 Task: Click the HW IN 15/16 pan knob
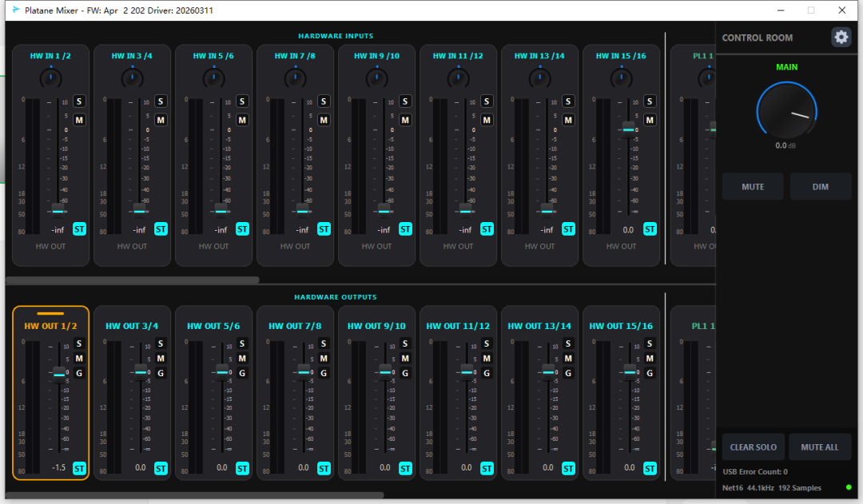621,77
